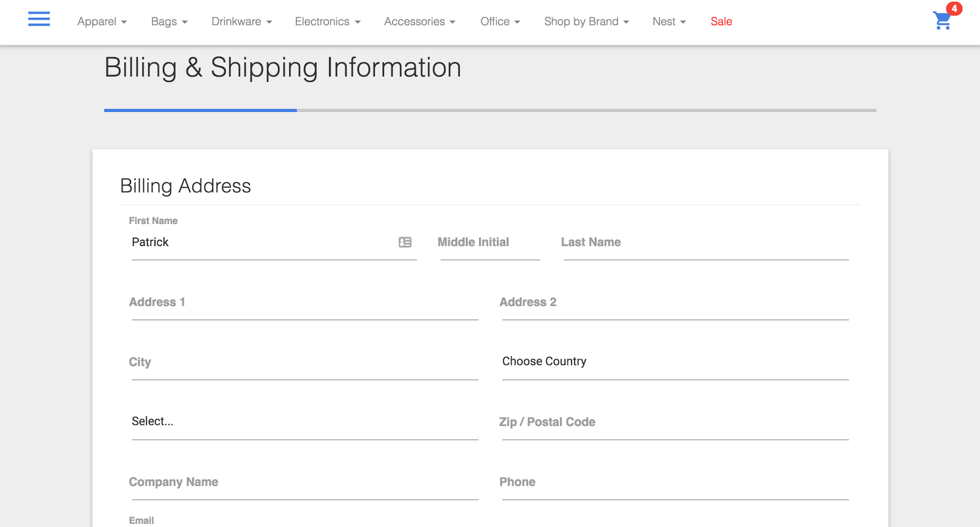Expand the Apparel menu
The height and width of the screenshot is (527, 980).
tap(102, 21)
